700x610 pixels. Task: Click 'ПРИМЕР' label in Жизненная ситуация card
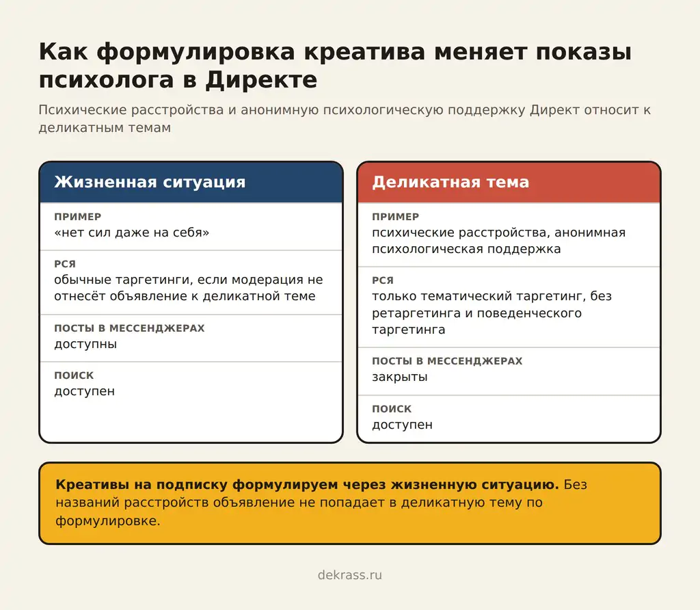78,217
